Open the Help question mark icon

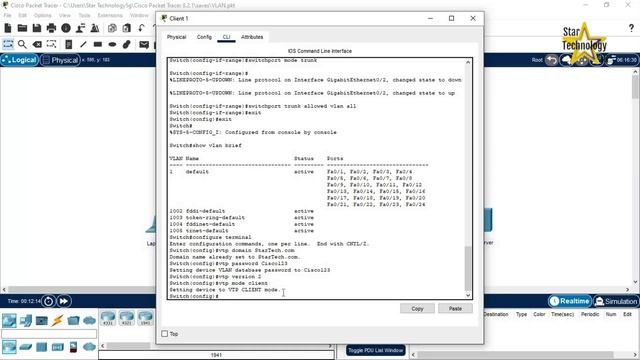point(631,28)
